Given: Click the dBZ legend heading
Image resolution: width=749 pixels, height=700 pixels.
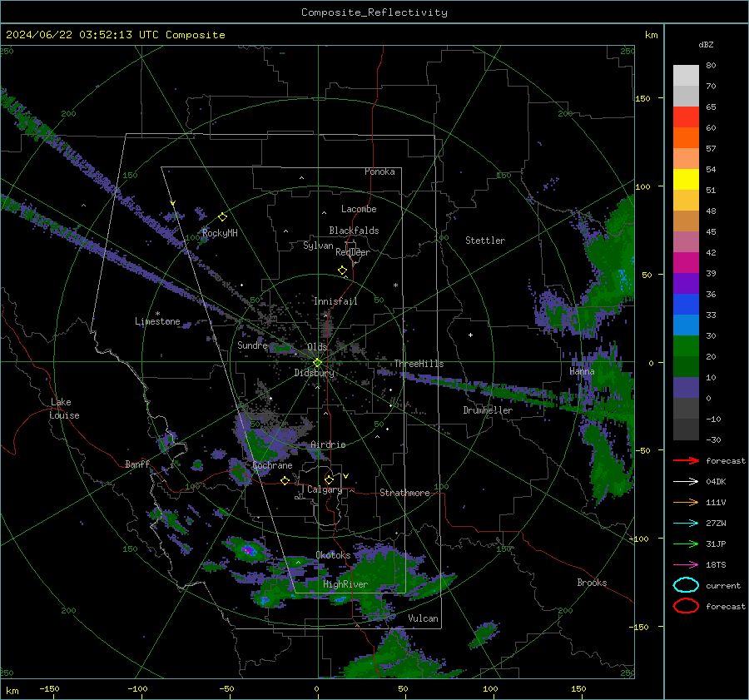Looking at the screenshot, I should pyautogui.click(x=706, y=44).
